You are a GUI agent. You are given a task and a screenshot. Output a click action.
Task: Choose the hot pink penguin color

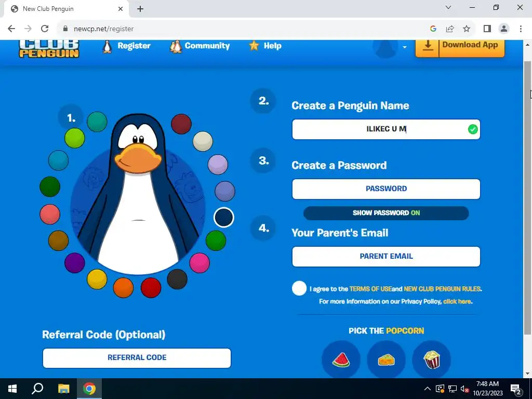point(199,263)
